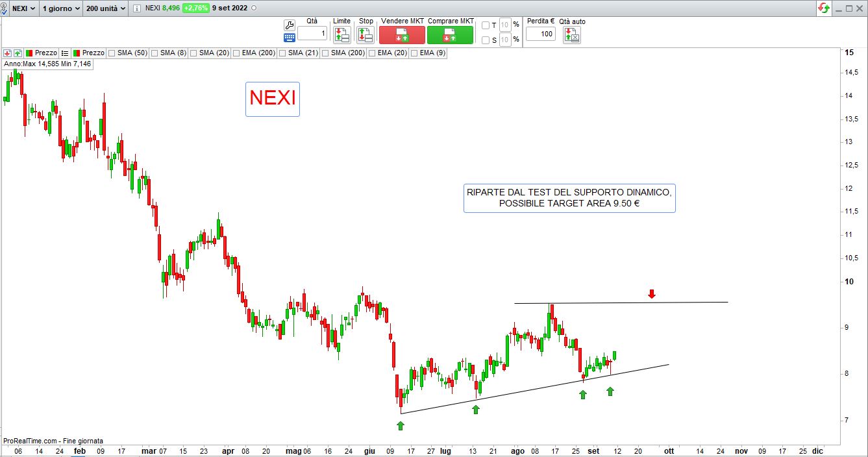868x457 pixels.
Task: Click the Stop order icon
Action: click(366, 35)
